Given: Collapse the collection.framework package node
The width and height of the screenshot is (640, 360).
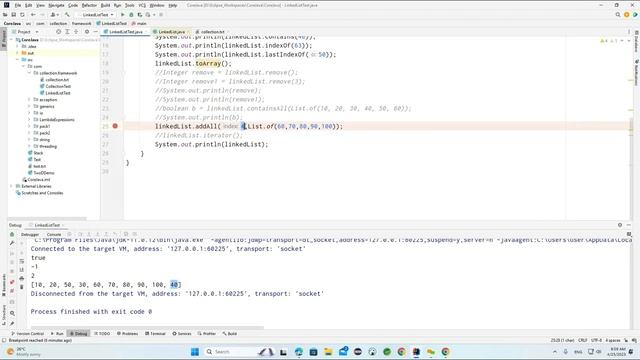Looking at the screenshot, I should click(29, 73).
